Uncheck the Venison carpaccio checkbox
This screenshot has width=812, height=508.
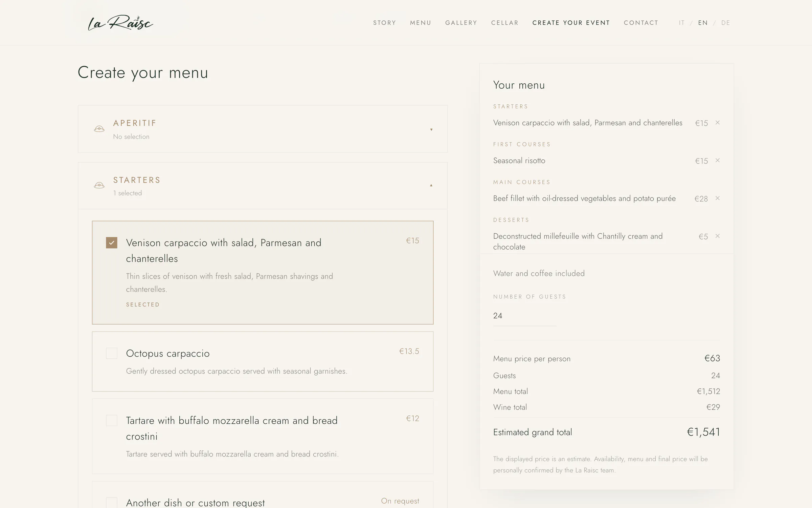pos(112,242)
